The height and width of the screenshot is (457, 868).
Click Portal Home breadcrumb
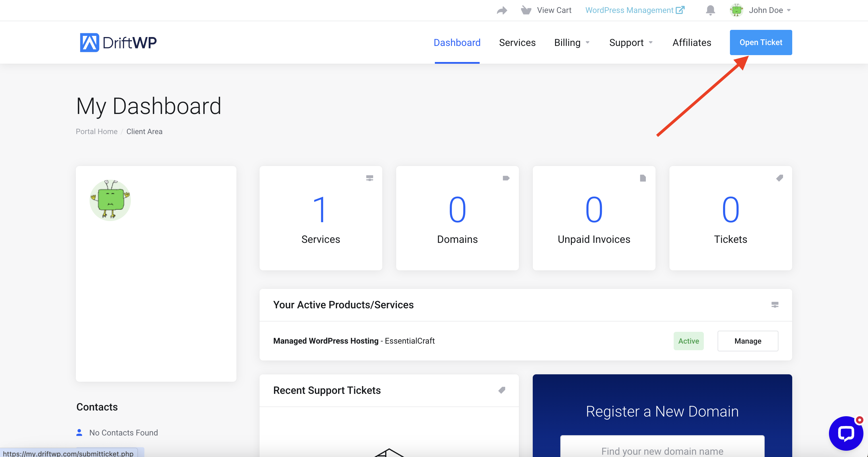pyautogui.click(x=96, y=131)
